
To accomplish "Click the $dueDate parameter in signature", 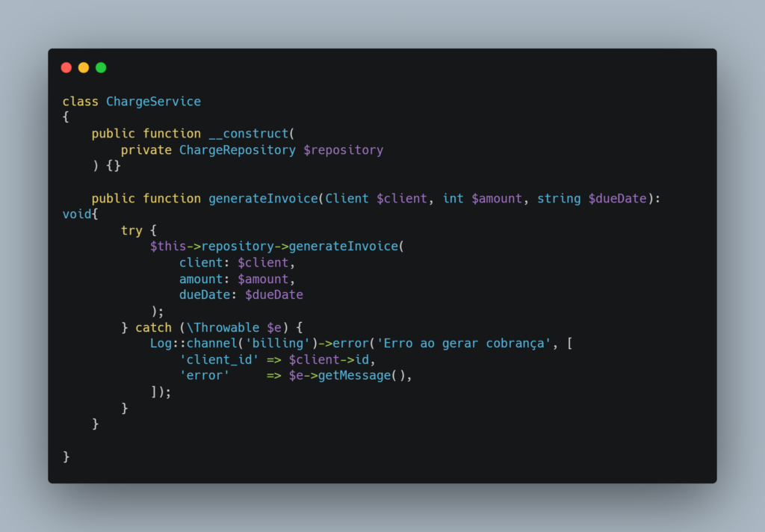I will tap(617, 199).
